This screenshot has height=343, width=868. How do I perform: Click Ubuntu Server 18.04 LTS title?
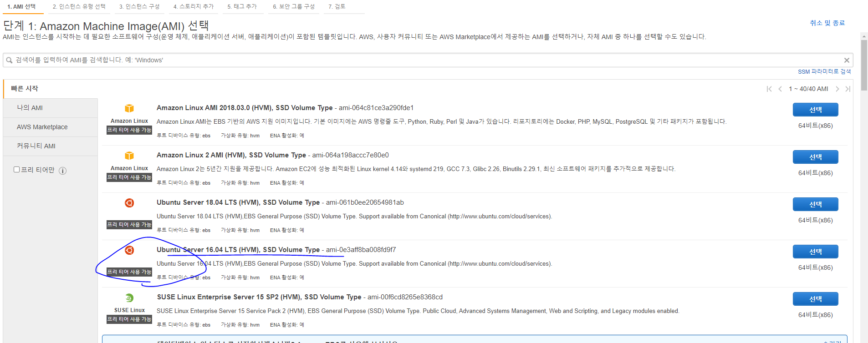point(238,202)
